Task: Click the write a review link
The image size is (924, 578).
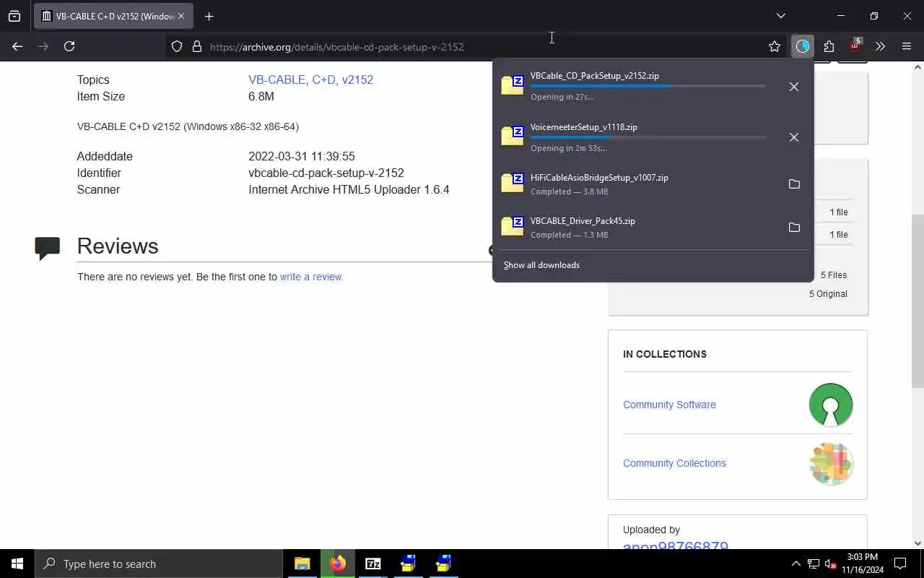Action: tap(311, 277)
